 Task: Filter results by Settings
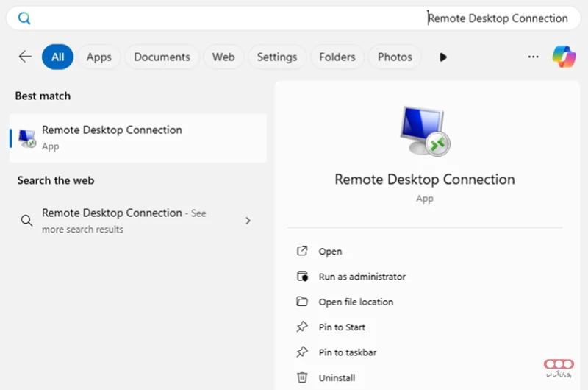pyautogui.click(x=276, y=57)
